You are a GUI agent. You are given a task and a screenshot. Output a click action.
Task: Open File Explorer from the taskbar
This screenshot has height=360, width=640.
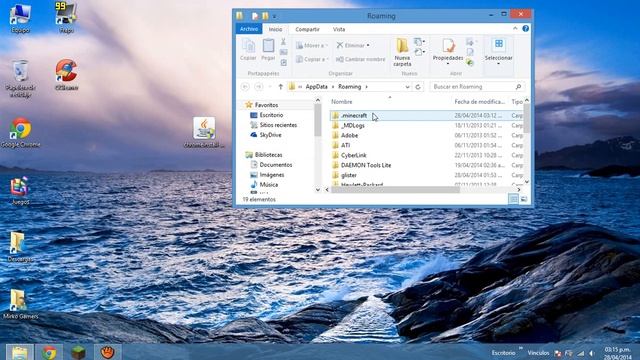19,352
